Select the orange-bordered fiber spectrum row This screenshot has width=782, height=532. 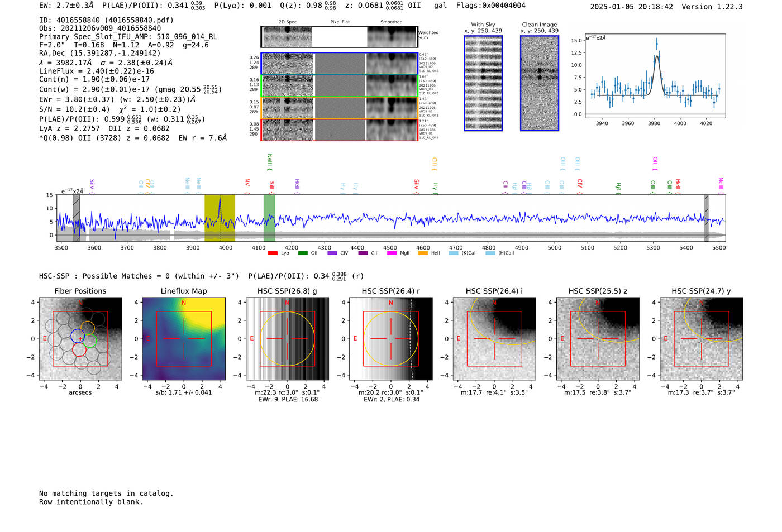[339, 108]
